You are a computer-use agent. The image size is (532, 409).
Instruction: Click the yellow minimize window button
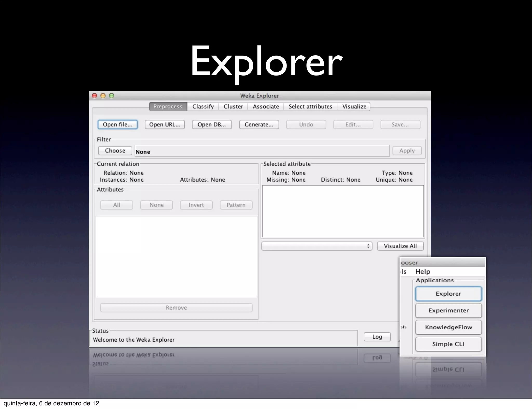click(x=103, y=96)
